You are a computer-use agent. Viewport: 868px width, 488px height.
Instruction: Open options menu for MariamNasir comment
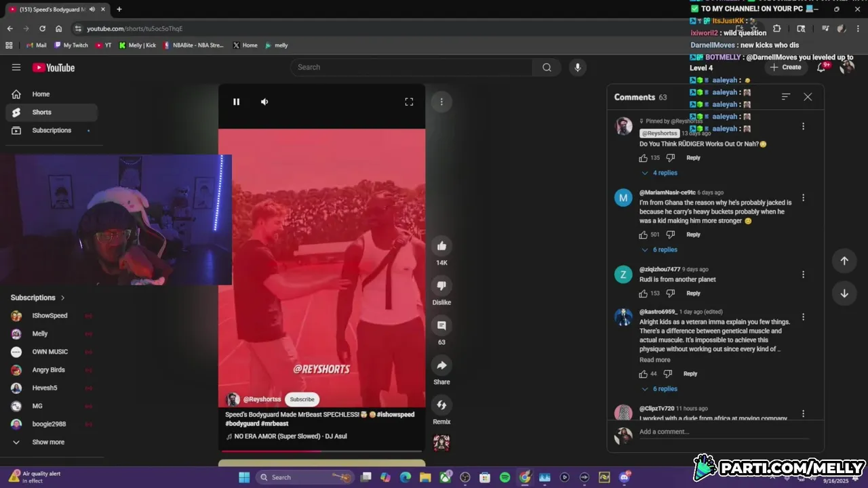[803, 198]
